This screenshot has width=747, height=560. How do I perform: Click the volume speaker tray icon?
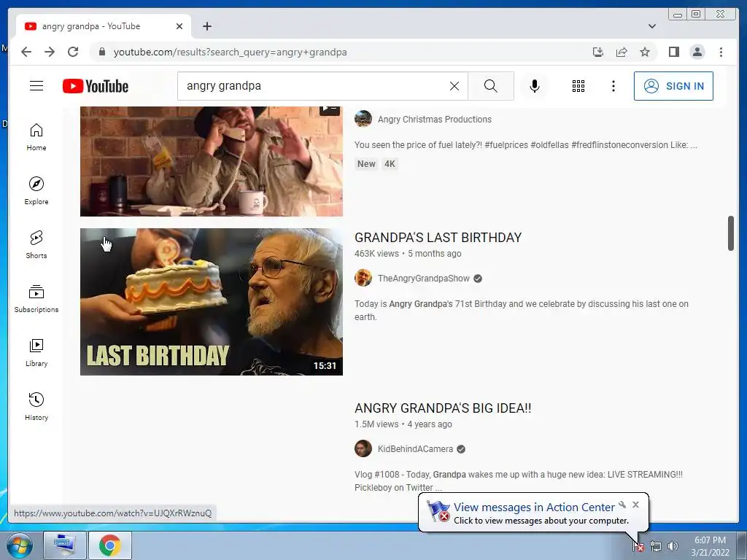[x=673, y=546]
